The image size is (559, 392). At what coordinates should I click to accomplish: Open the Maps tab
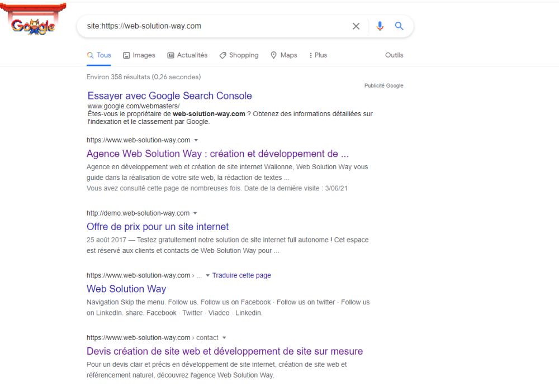pyautogui.click(x=284, y=55)
